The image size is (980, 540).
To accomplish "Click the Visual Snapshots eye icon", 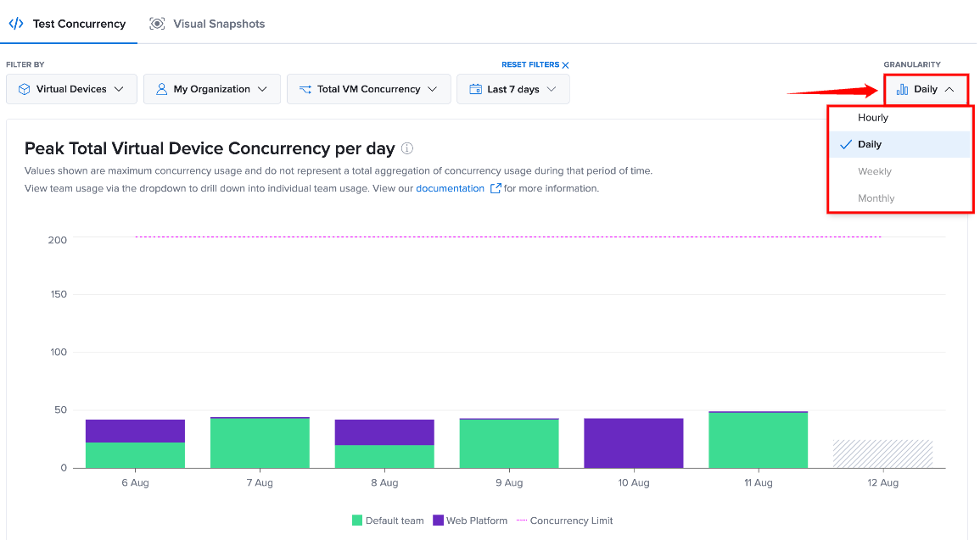I will tap(157, 24).
